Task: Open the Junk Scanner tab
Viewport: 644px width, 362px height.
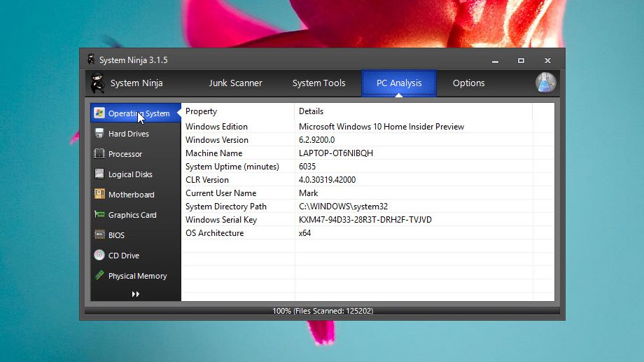Action: pos(235,83)
